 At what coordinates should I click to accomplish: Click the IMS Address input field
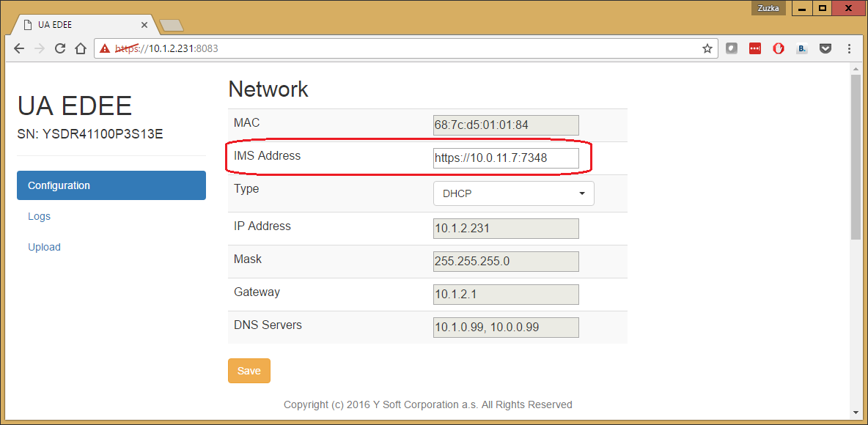coord(506,158)
